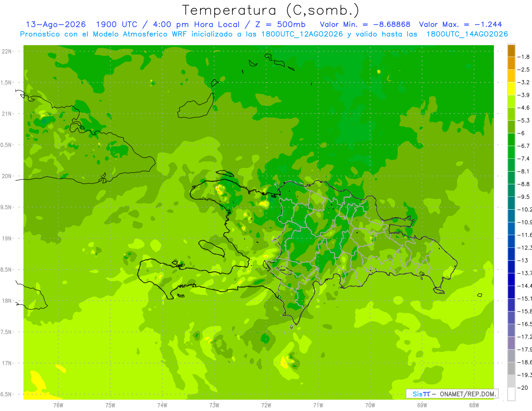Click the '69W' longitude label
Viewport: 532px width, 411px height.
tap(422, 405)
